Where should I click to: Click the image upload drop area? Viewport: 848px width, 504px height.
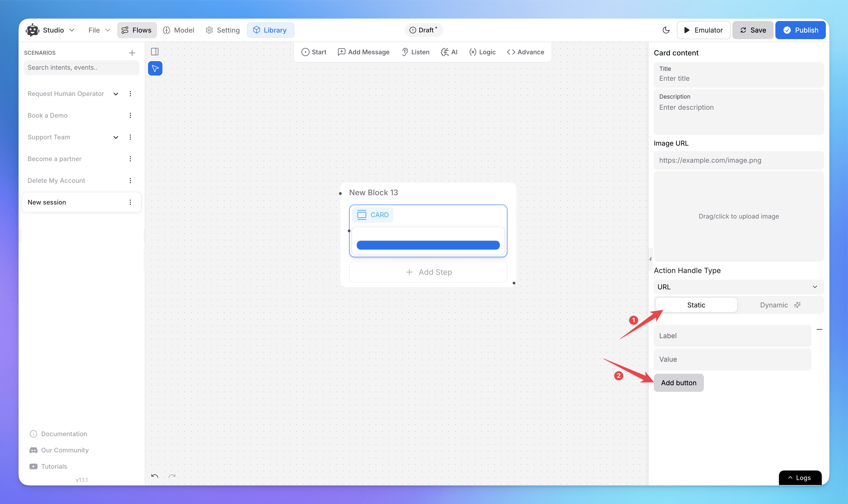click(739, 216)
